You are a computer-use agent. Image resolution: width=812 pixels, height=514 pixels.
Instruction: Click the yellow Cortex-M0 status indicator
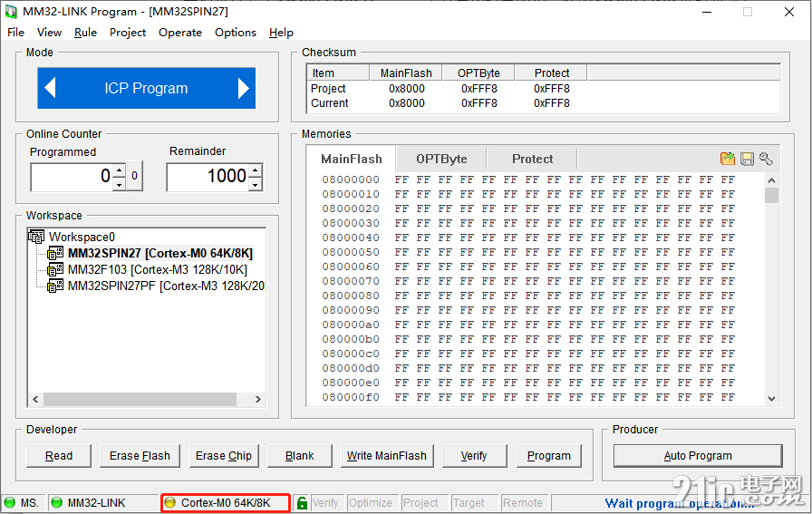(x=169, y=502)
